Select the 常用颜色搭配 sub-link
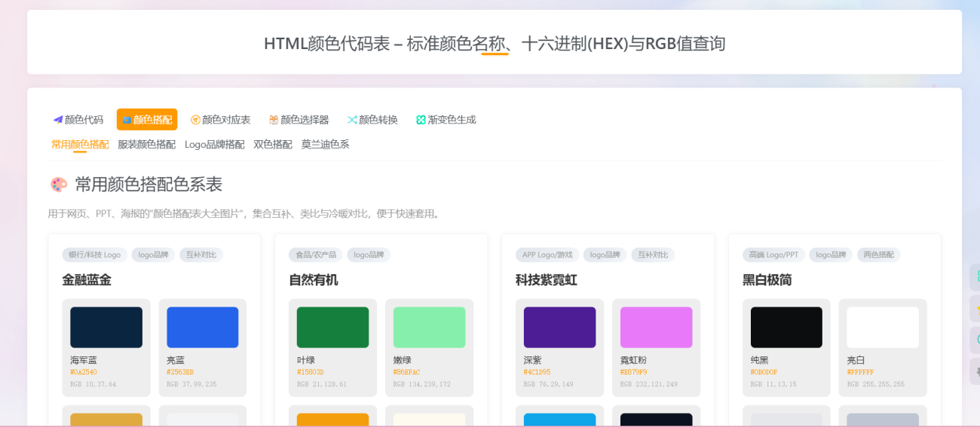Screen dimensions: 980x428 tap(80, 144)
